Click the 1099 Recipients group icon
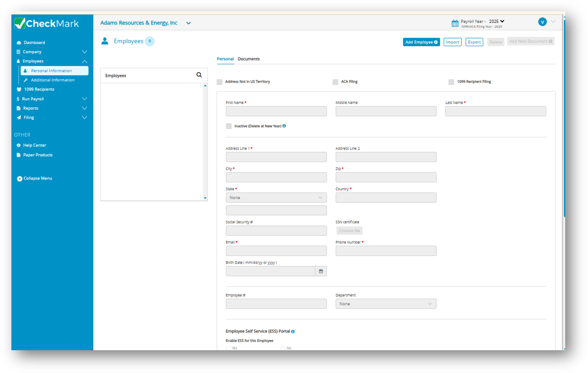This screenshot has width=588, height=373. (19, 89)
